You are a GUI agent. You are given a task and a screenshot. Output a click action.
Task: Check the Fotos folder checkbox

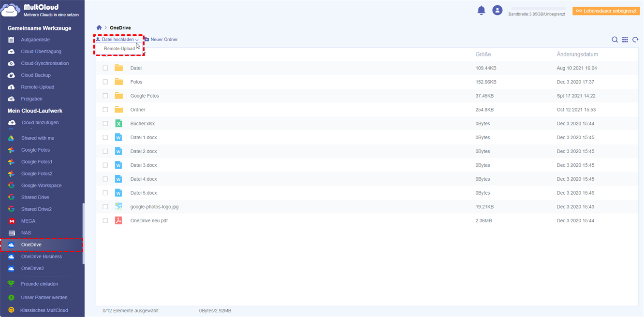tap(105, 82)
